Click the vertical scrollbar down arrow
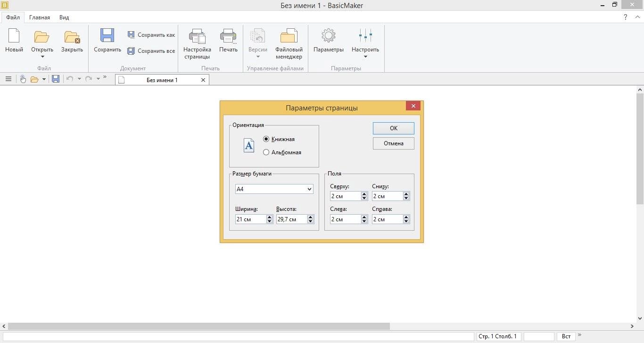The image size is (644, 343). click(640, 318)
